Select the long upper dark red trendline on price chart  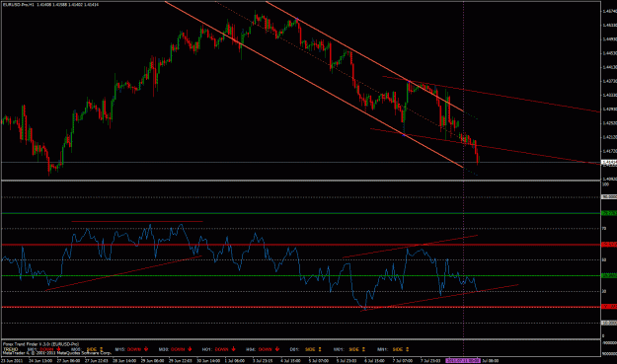point(492,95)
